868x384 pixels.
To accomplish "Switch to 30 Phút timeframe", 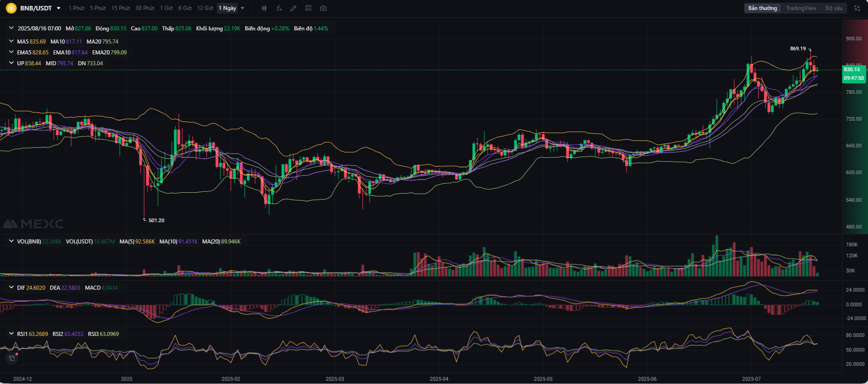I will [145, 8].
